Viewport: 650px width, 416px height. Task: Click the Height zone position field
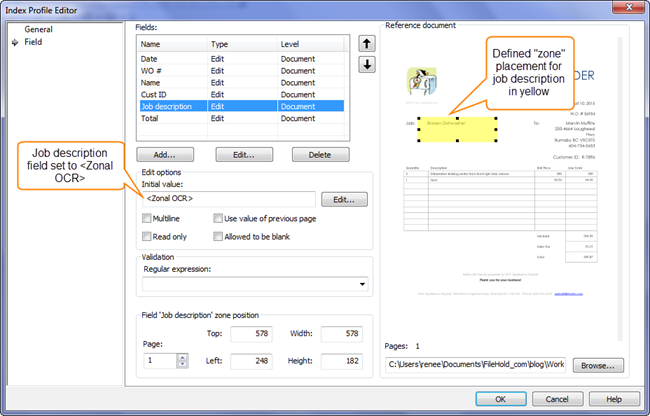[342, 361]
